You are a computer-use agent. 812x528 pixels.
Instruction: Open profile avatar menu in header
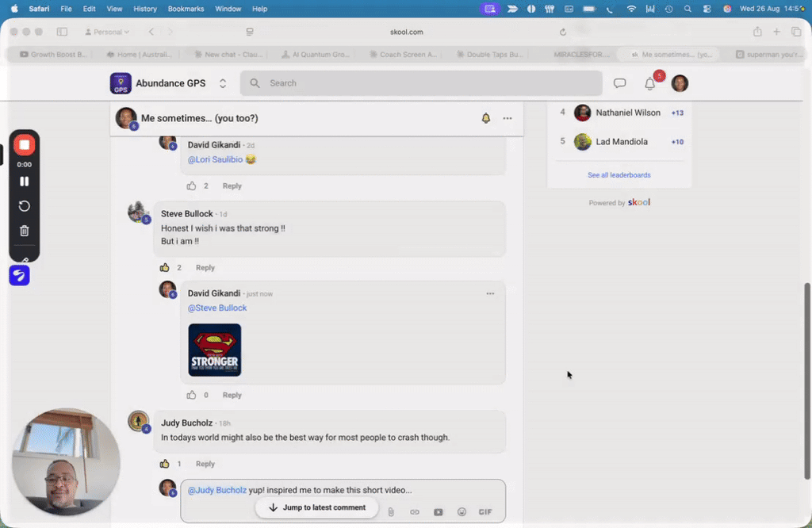tap(680, 82)
